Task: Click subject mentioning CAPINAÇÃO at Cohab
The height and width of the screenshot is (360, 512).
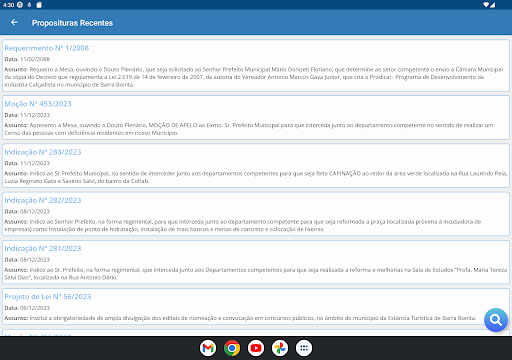Action: point(256,177)
